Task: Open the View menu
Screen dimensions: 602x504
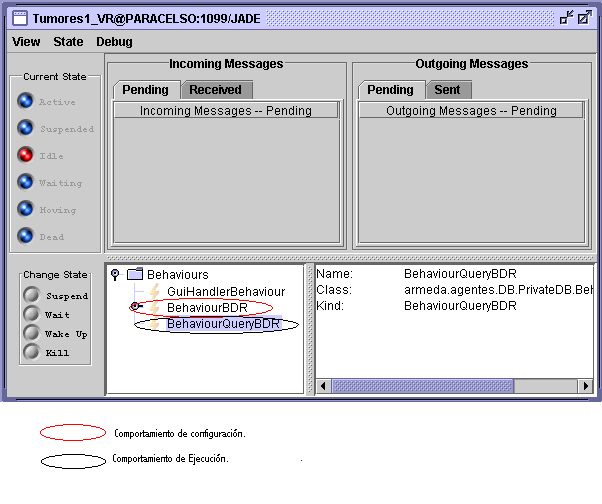Action: pyautogui.click(x=26, y=42)
